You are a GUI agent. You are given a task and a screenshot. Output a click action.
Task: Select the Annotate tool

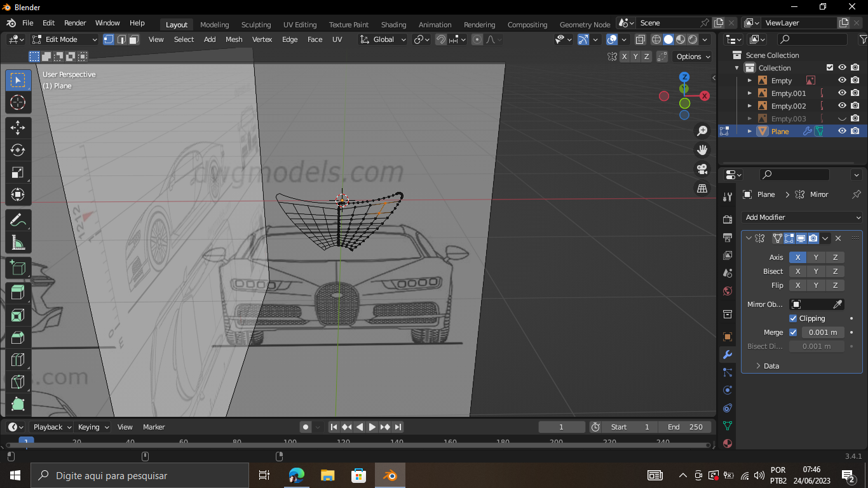(x=18, y=220)
